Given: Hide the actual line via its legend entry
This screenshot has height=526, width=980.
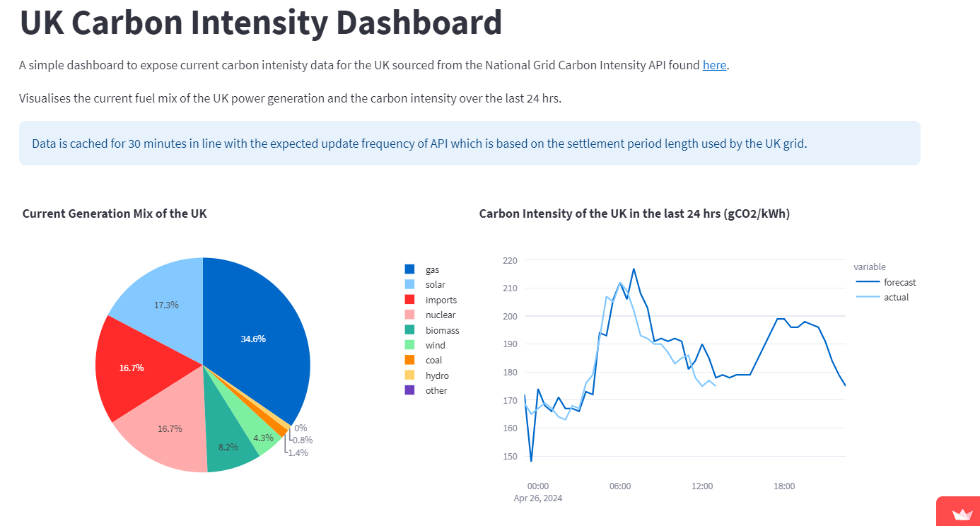Looking at the screenshot, I should pyautogui.click(x=896, y=297).
